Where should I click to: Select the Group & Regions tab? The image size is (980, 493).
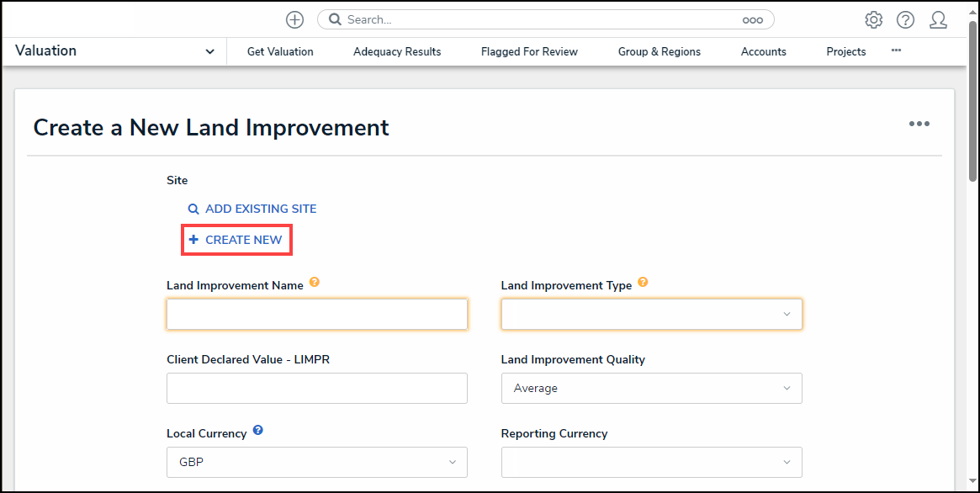[x=660, y=52]
